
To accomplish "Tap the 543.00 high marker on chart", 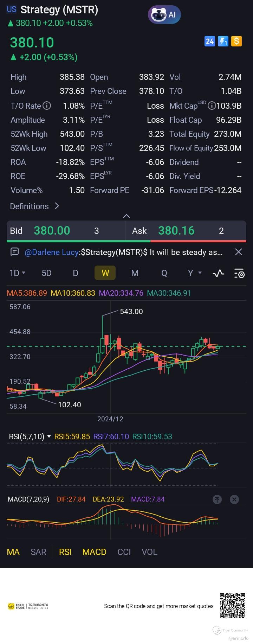I will point(131,312).
